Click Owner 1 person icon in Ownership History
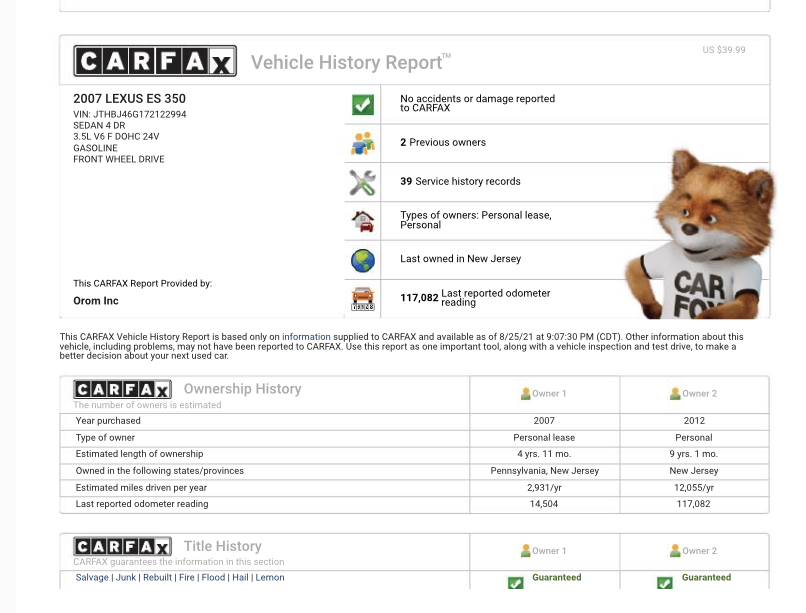 [x=525, y=394]
